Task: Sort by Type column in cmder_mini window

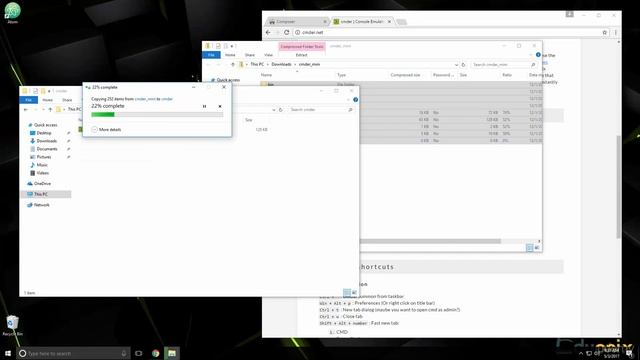Action: [x=341, y=75]
